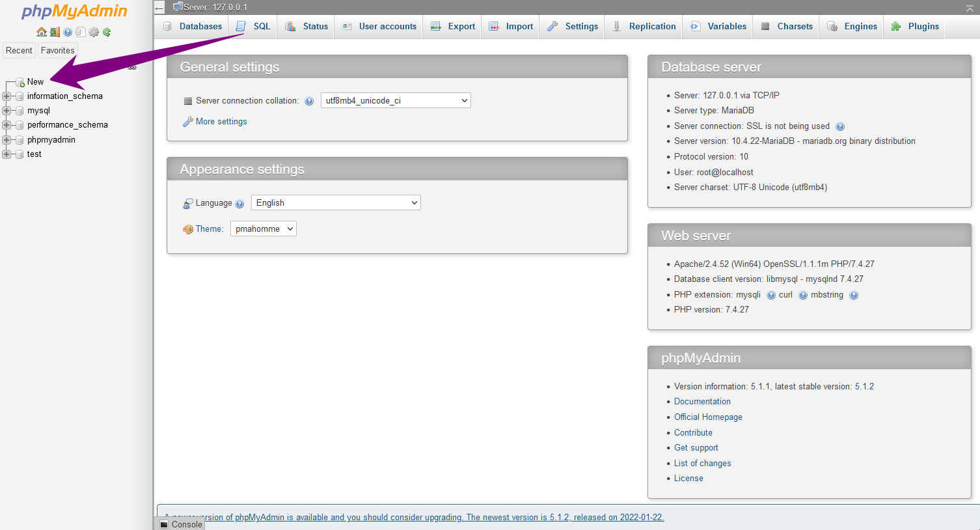
Task: Click the Get support link
Action: coord(696,448)
